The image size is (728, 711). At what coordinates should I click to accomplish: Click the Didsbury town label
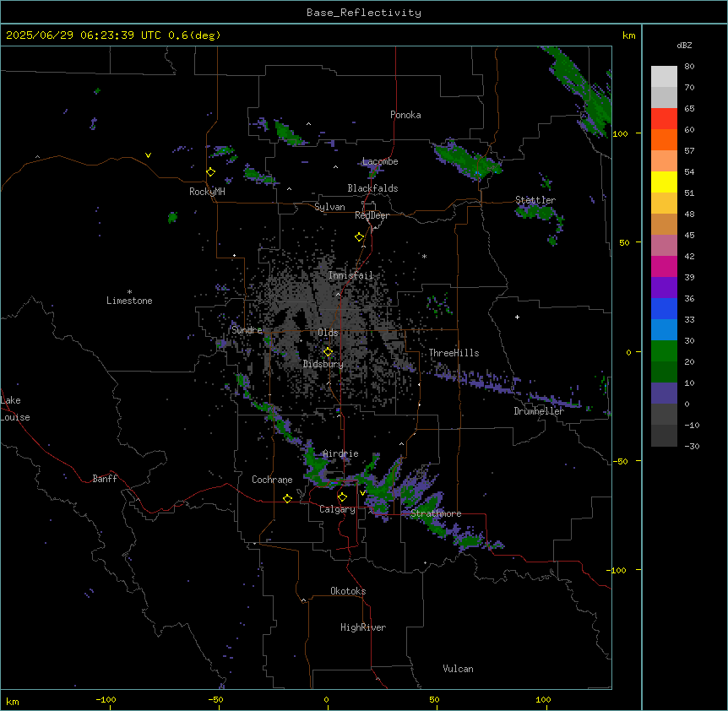click(323, 364)
